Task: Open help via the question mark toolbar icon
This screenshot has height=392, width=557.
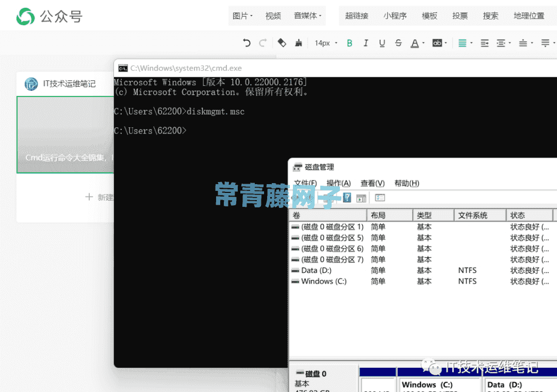Action: (x=347, y=198)
